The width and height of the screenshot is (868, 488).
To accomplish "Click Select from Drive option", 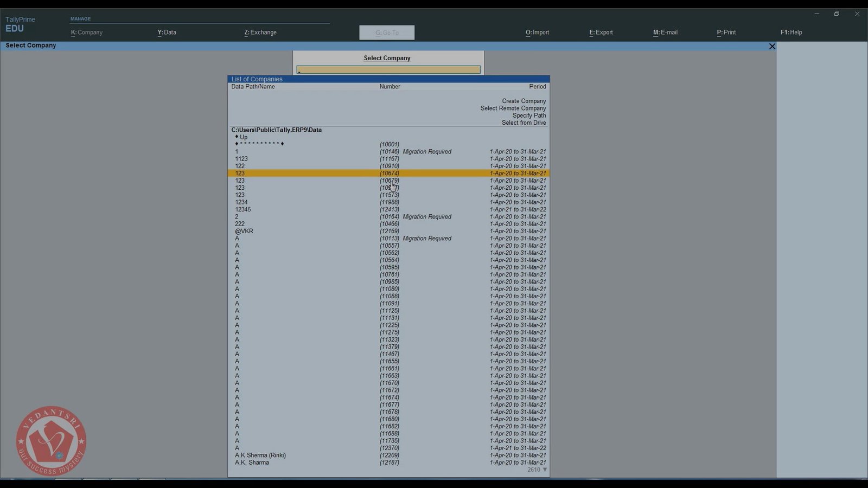I will [x=524, y=123].
